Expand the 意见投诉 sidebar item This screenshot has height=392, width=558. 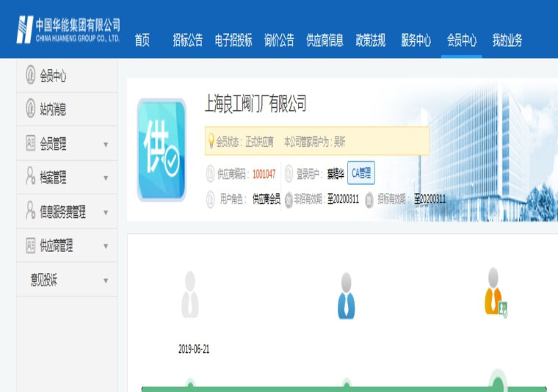[x=106, y=280]
